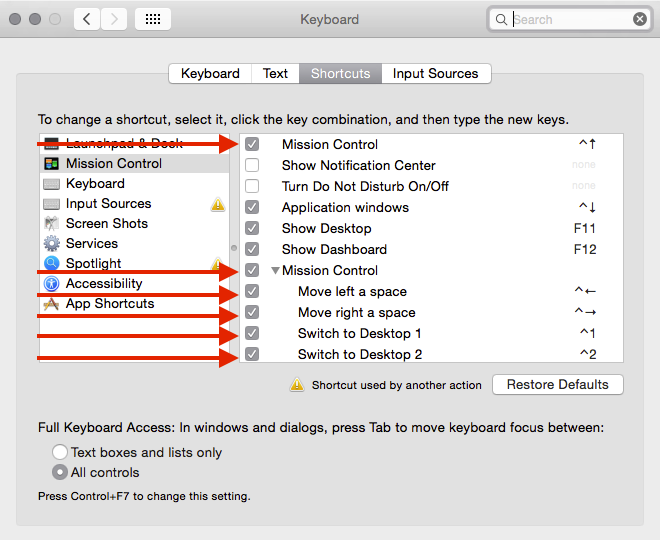Click ^1 key combination for Desktop 1

(x=588, y=333)
